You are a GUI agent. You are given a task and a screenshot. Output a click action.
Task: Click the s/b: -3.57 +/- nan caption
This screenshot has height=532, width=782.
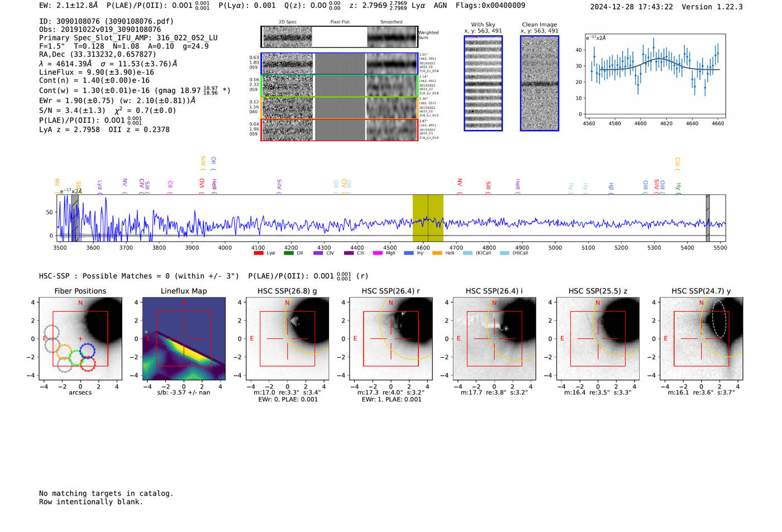tap(184, 392)
